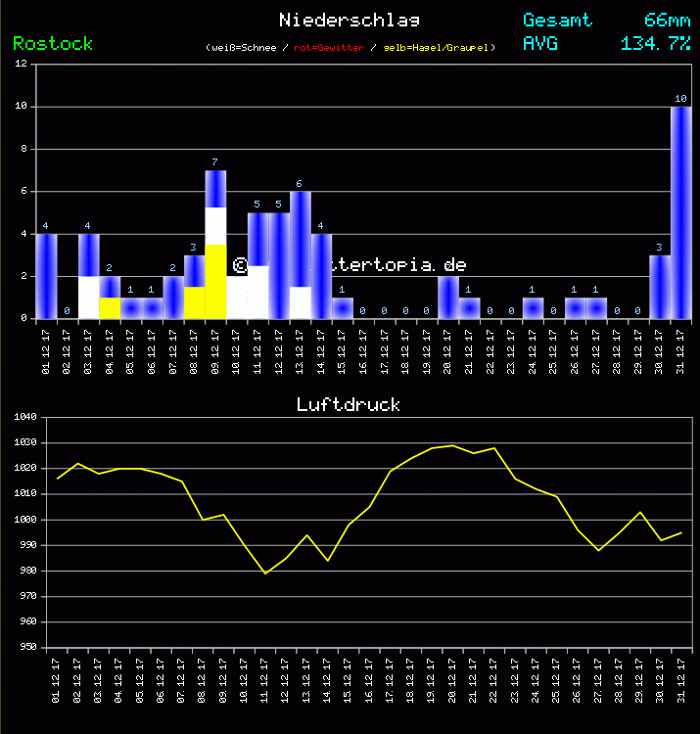Click the tallest precipitation bar labeled 10
The height and width of the screenshot is (734, 700).
pyautogui.click(x=681, y=212)
